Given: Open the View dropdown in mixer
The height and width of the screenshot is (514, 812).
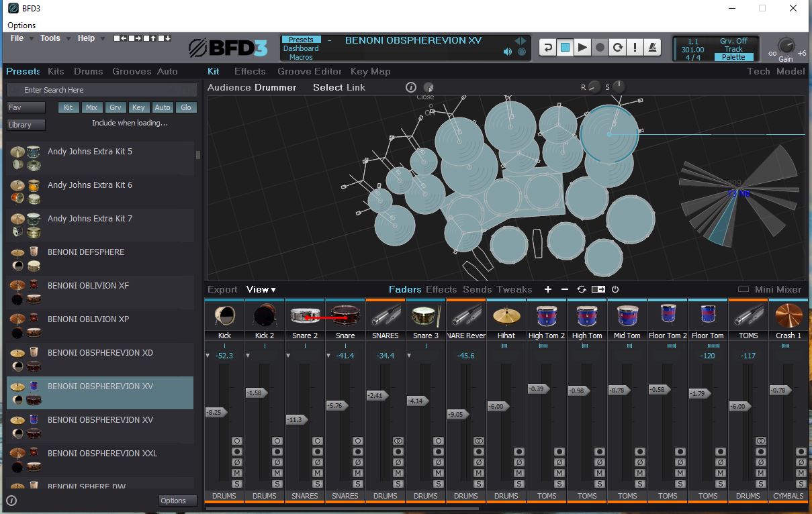Looking at the screenshot, I should [x=261, y=289].
